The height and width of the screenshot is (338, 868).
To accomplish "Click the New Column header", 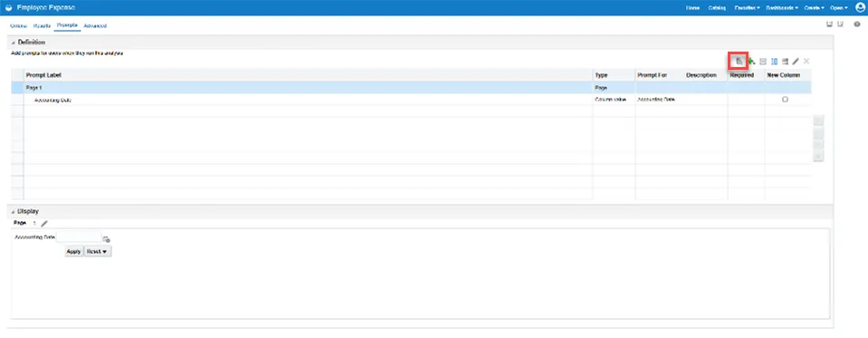I will click(784, 75).
